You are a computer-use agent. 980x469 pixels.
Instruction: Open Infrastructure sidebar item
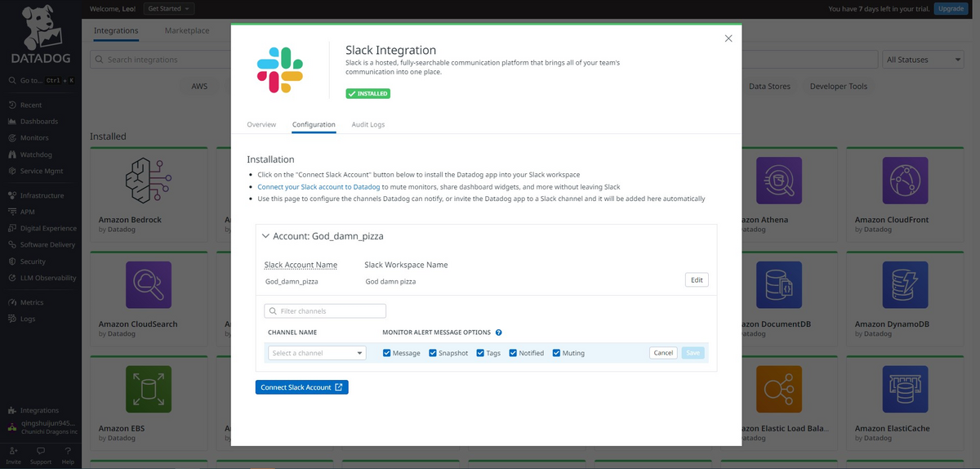tap(42, 196)
